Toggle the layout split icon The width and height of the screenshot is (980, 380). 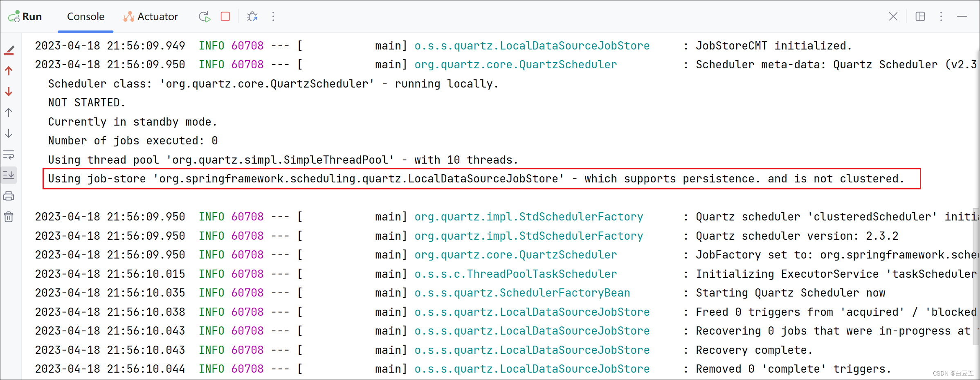920,17
